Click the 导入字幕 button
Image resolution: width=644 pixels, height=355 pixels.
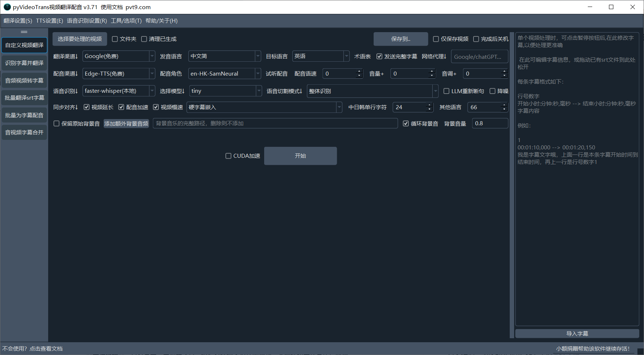577,333
